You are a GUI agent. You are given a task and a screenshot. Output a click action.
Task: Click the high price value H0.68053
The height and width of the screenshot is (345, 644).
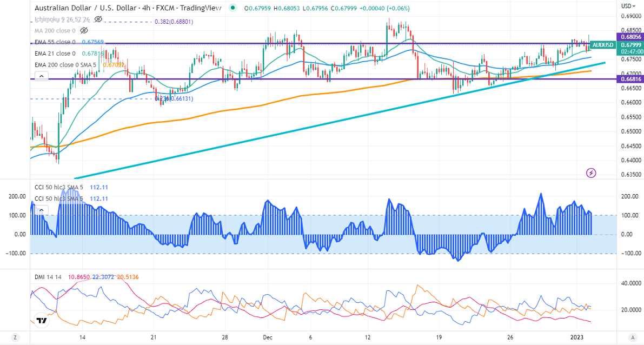point(286,8)
